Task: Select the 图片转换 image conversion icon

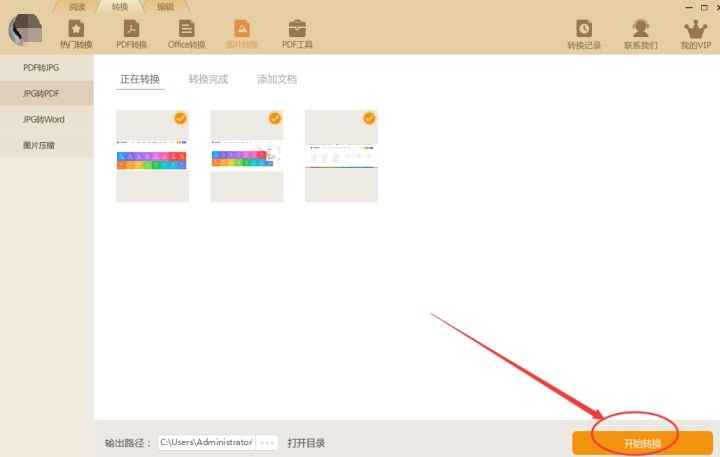Action: (242, 34)
